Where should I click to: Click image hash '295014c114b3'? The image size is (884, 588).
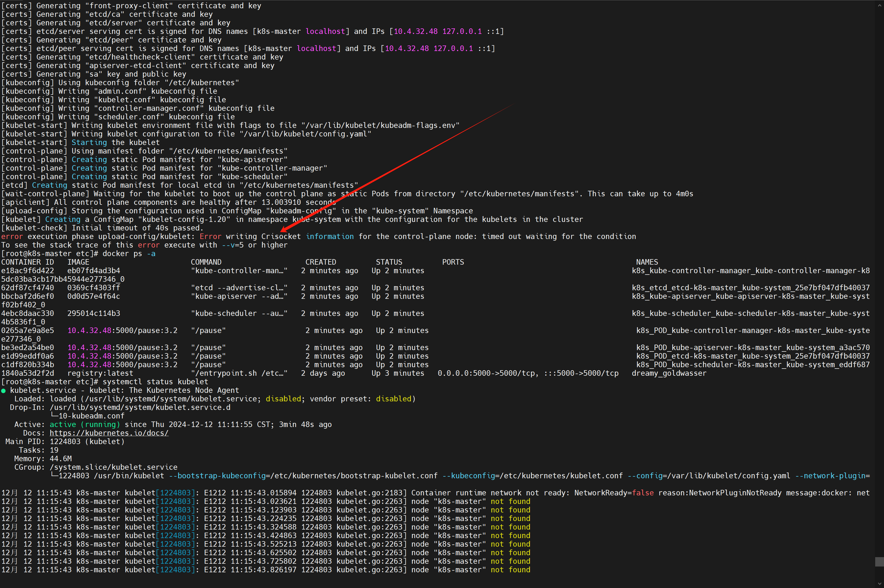(x=94, y=313)
